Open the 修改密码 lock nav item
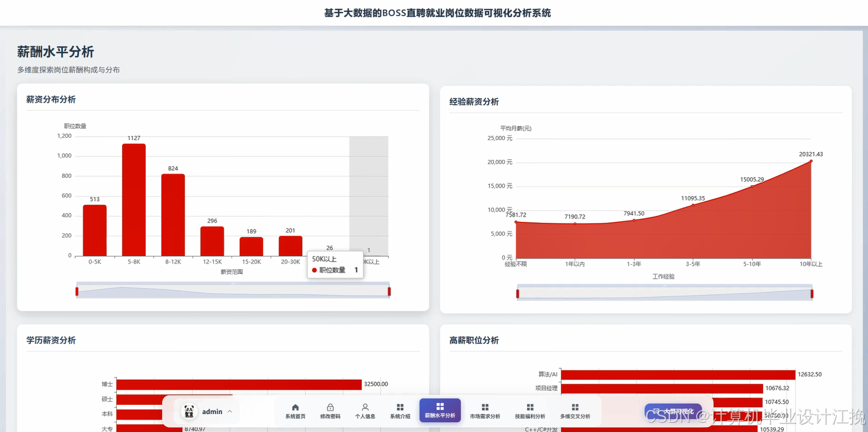Viewport: 868px width, 432px height. pyautogui.click(x=330, y=411)
